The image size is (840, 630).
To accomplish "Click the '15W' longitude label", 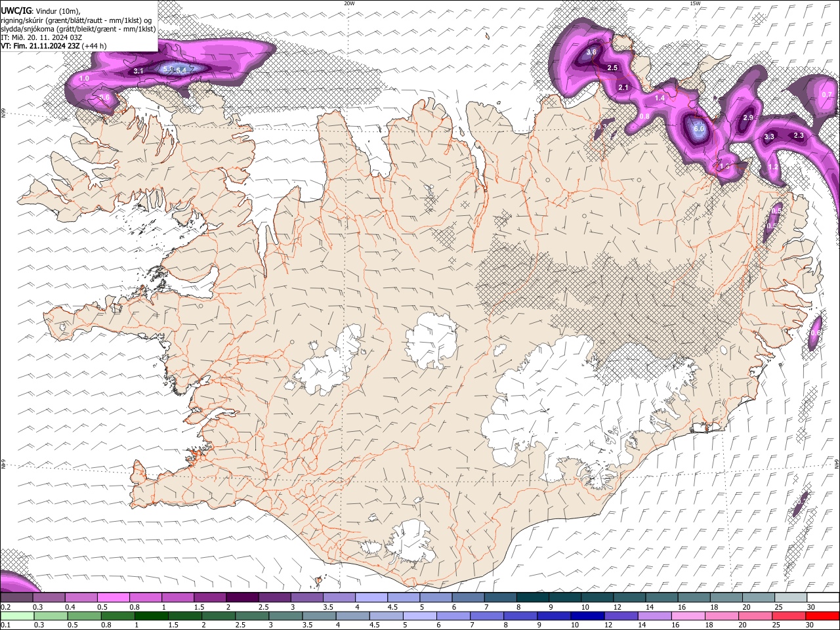I will coord(695,3).
